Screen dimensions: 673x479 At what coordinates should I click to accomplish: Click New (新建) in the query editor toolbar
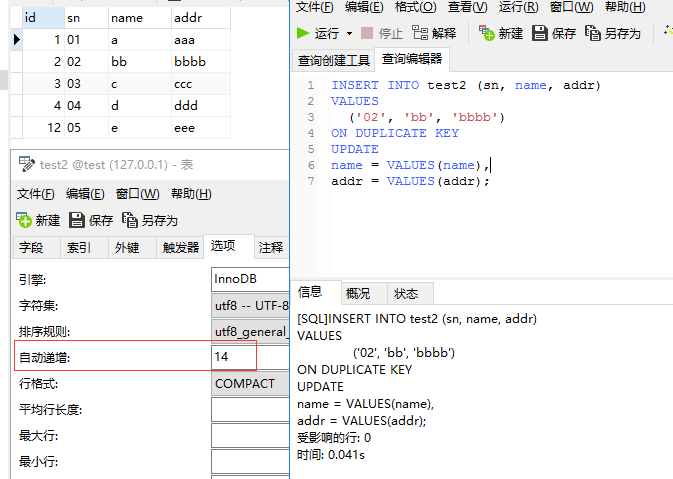(501, 33)
